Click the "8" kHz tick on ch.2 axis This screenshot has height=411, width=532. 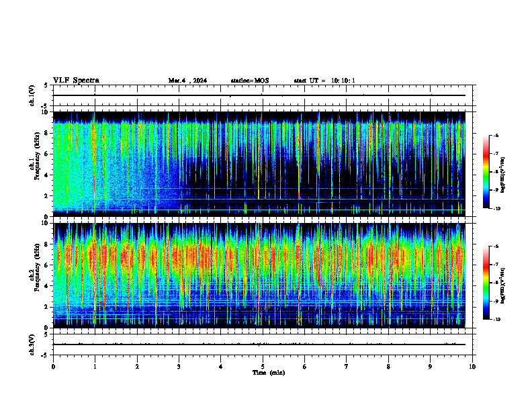pyautogui.click(x=46, y=244)
